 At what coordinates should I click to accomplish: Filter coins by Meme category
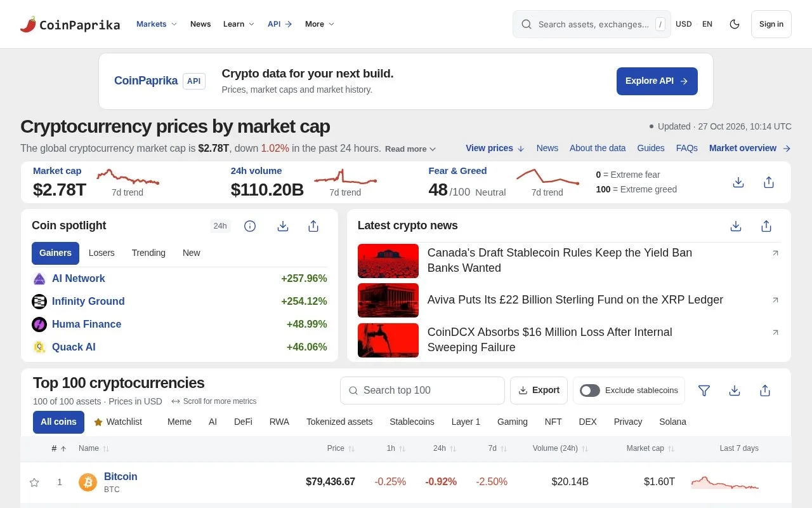point(180,422)
